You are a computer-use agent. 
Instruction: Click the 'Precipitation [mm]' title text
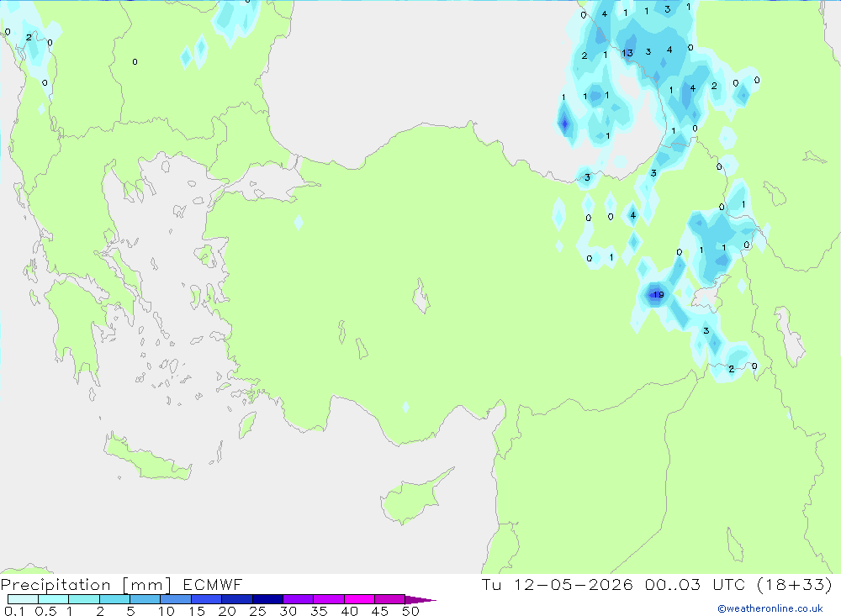pyautogui.click(x=86, y=585)
